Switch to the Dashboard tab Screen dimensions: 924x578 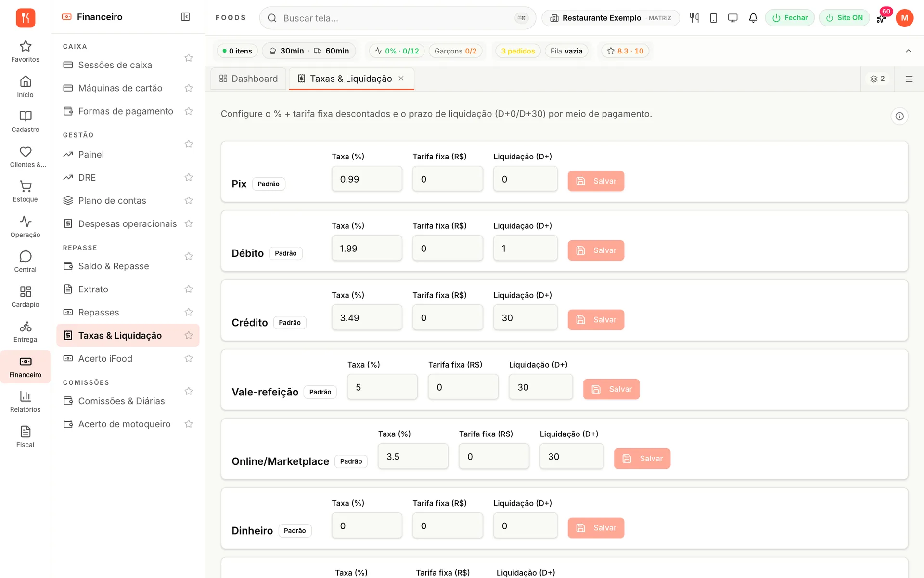coord(248,79)
